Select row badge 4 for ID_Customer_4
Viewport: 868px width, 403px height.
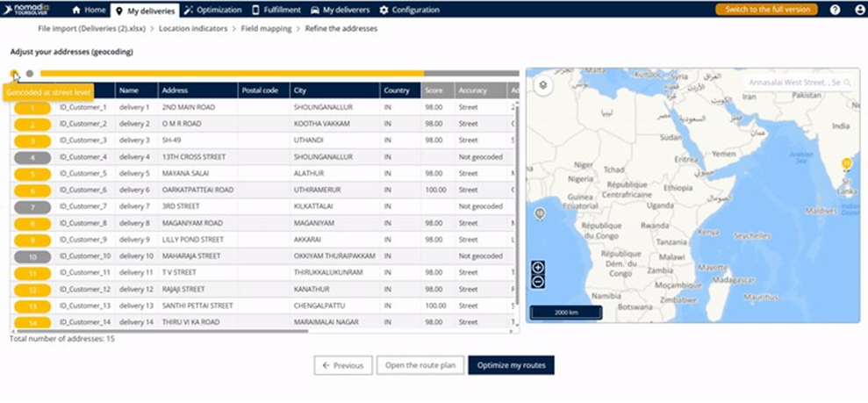[x=32, y=157]
